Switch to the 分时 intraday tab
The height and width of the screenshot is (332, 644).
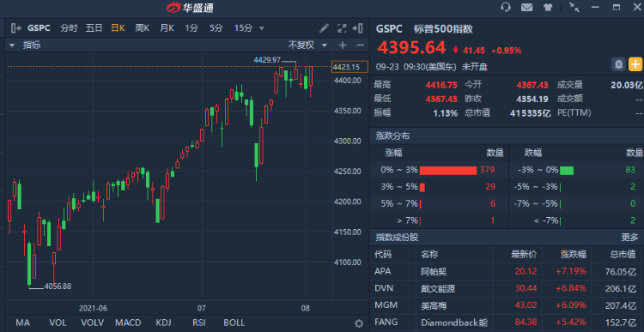(69, 28)
